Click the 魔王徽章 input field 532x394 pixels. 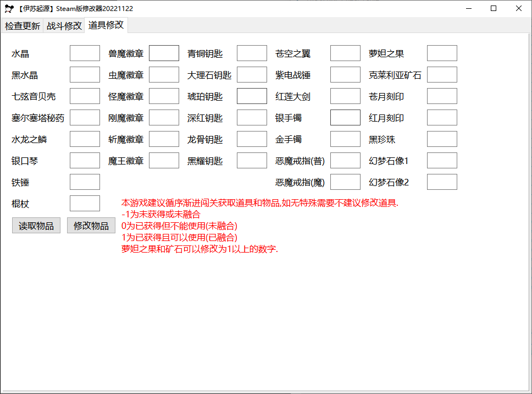pos(163,160)
